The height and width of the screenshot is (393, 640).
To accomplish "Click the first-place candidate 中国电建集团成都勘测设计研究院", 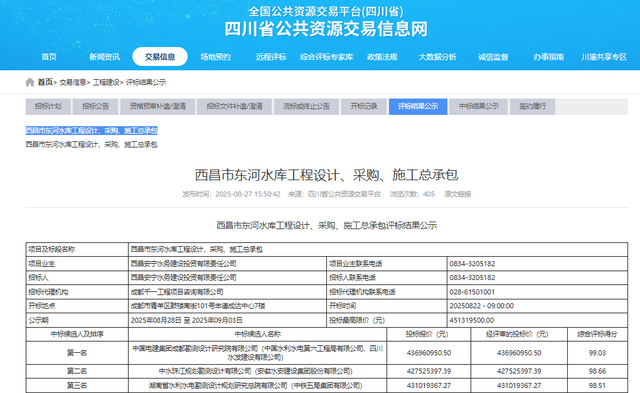I will 258,353.
